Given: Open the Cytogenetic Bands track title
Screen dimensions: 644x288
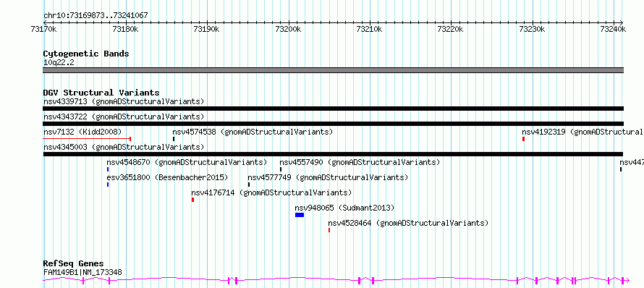Looking at the screenshot, I should pos(86,54).
